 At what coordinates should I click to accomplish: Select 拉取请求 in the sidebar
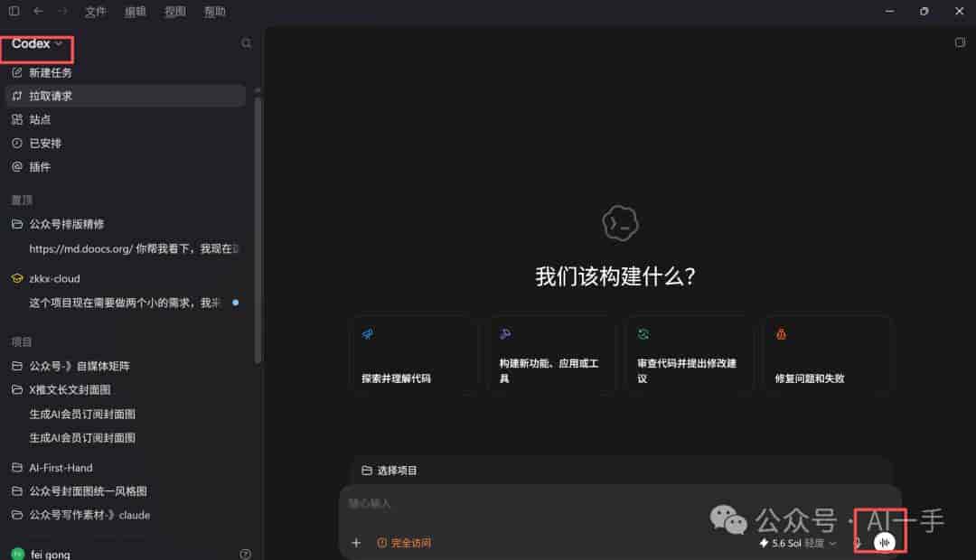(125, 96)
